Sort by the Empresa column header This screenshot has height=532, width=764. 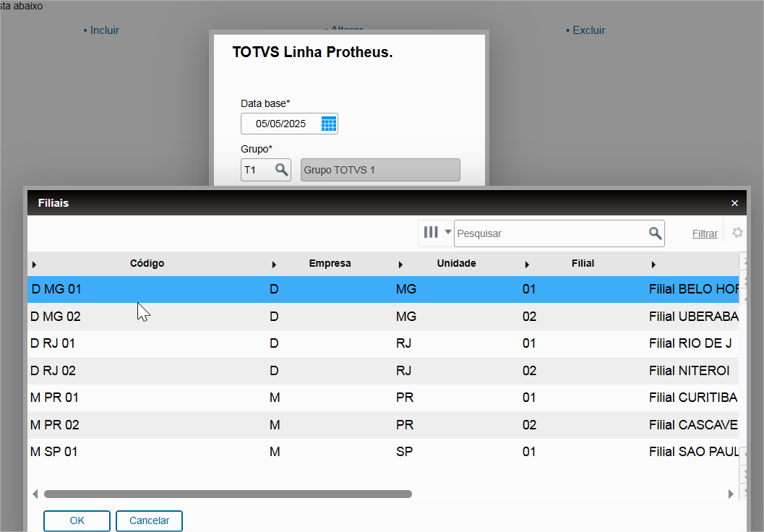(x=330, y=264)
